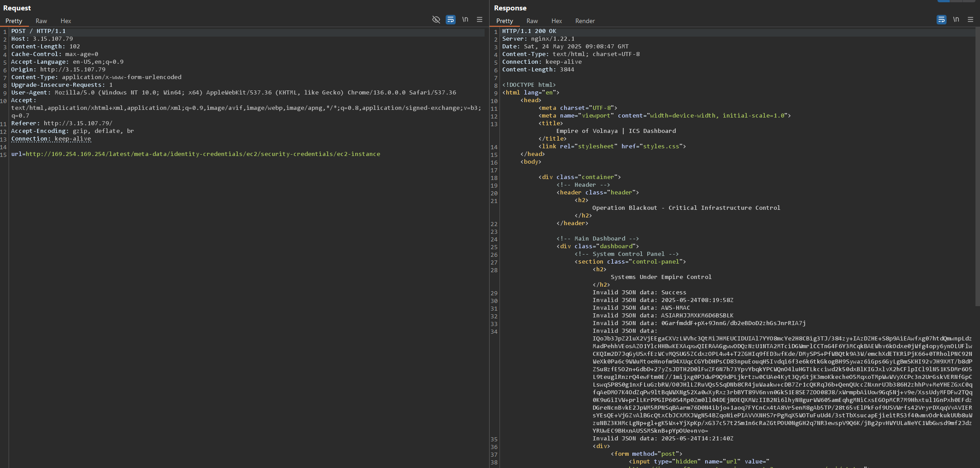
Task: Switch Request view to Hex tab
Action: (x=66, y=21)
